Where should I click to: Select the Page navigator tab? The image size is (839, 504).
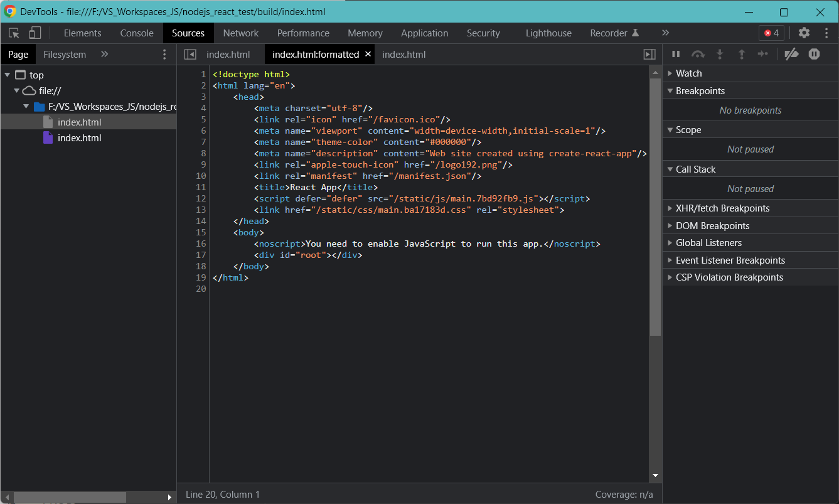click(x=18, y=55)
